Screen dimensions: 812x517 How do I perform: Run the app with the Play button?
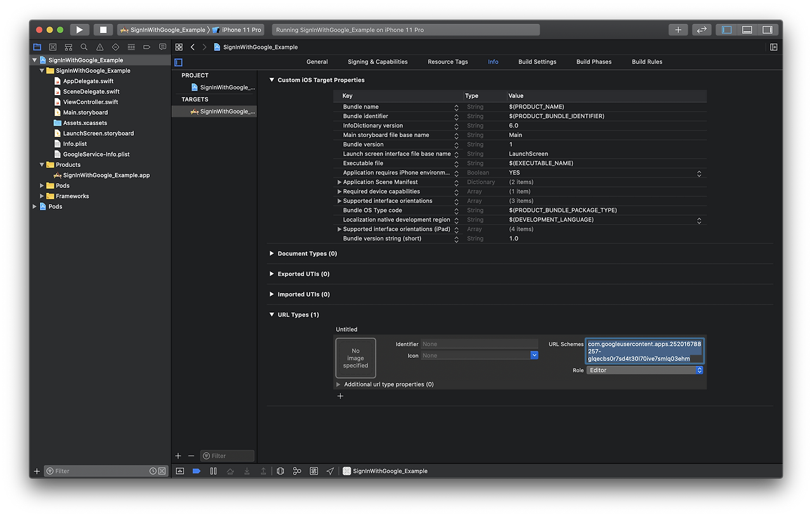pos(79,30)
